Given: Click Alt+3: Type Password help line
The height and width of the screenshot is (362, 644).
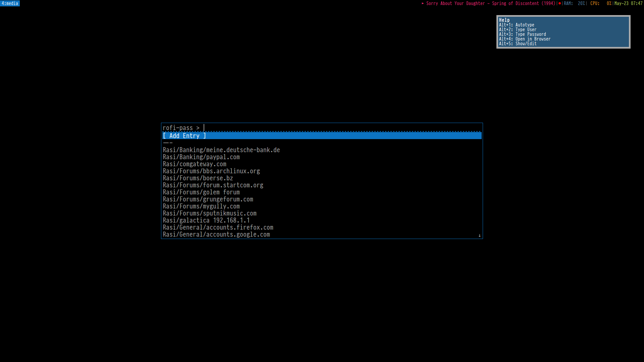Looking at the screenshot, I should [x=522, y=34].
